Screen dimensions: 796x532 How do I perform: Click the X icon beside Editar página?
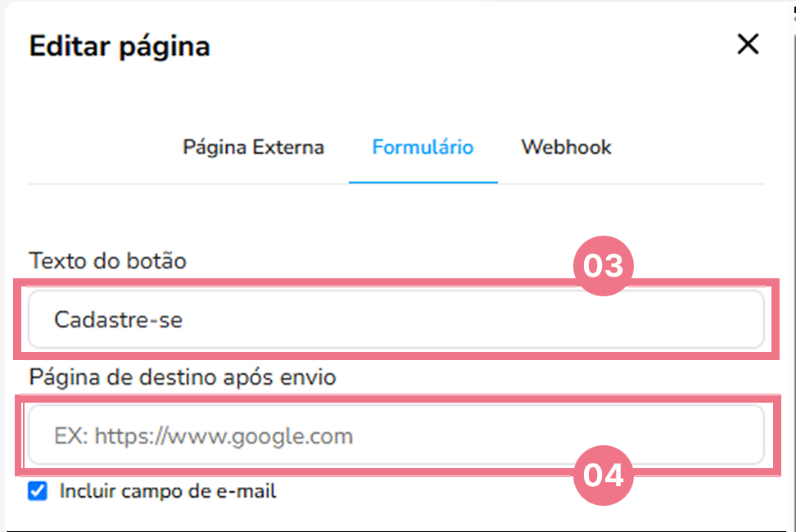(x=748, y=44)
